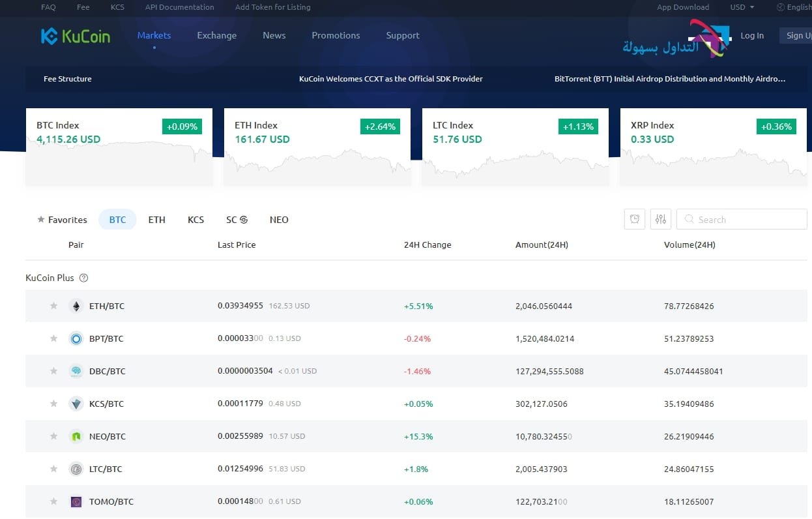Click the Log In button
The height and width of the screenshot is (519, 812).
[752, 36]
